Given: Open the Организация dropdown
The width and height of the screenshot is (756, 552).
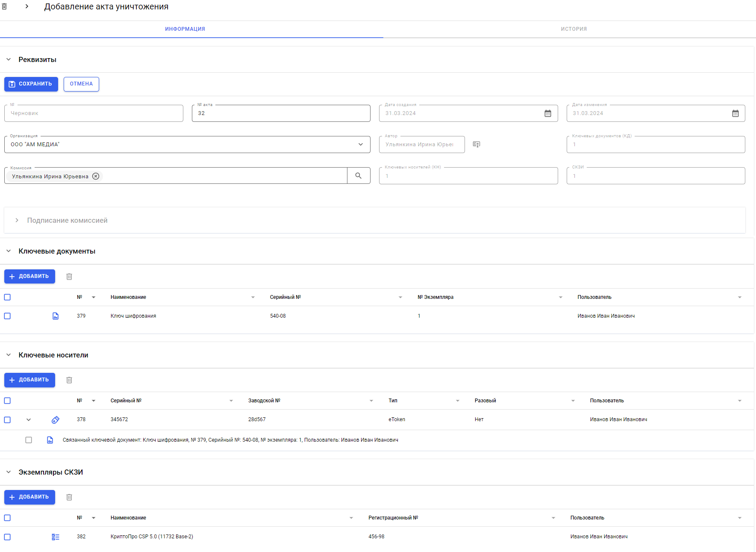Looking at the screenshot, I should 360,145.
